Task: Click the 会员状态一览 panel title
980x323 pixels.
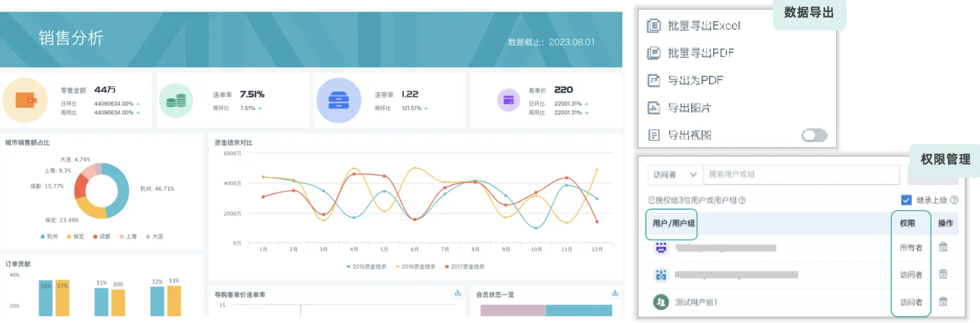Action: [x=495, y=294]
